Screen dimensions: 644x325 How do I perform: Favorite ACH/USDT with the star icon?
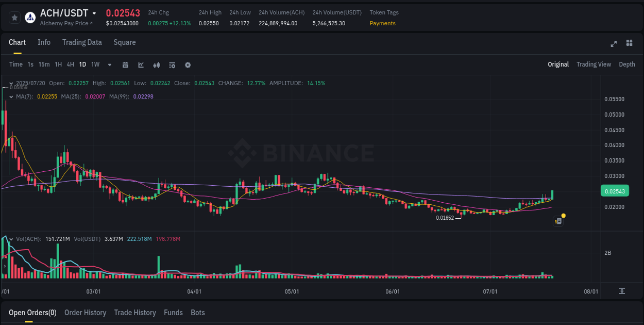point(14,17)
